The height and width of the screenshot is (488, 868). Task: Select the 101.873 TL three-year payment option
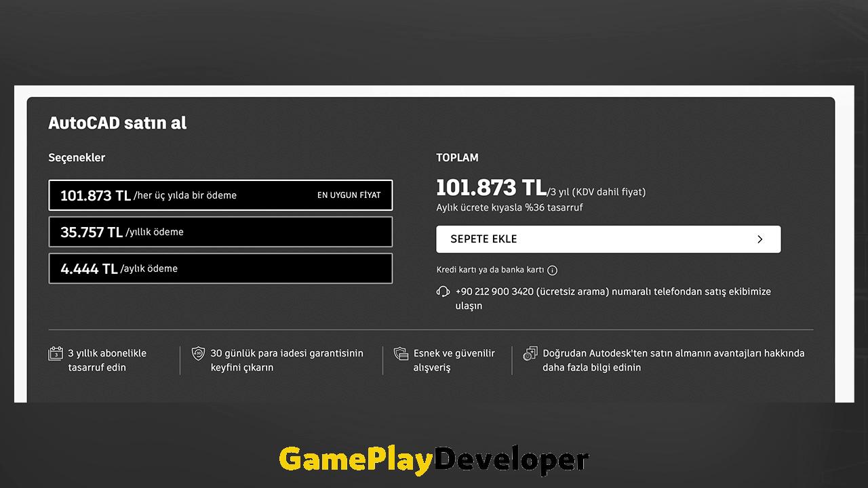pos(220,195)
